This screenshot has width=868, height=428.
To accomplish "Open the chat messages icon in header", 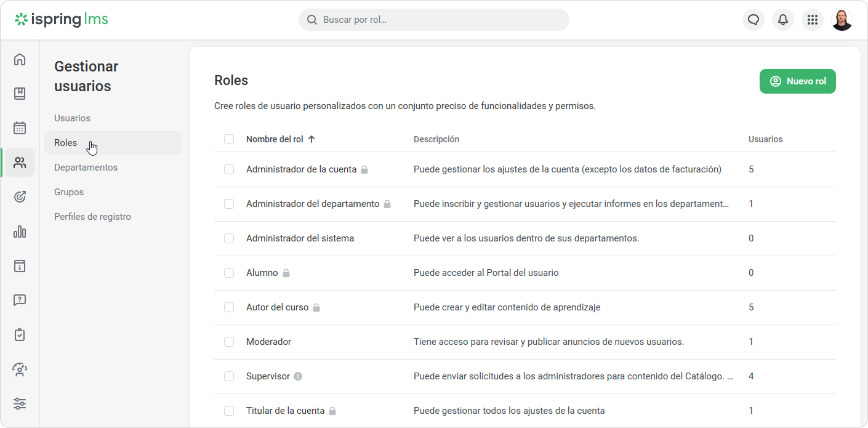I will (753, 20).
